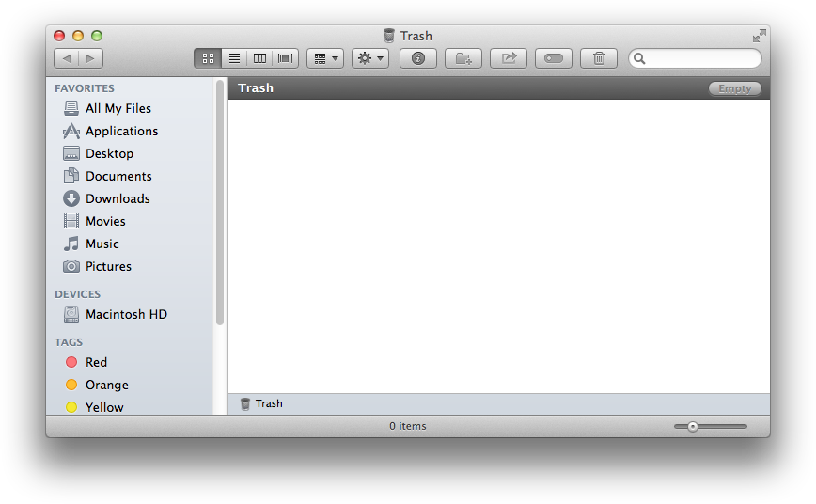Enter full screen with the corner arrows icon
The height and width of the screenshot is (504, 816).
tap(760, 36)
